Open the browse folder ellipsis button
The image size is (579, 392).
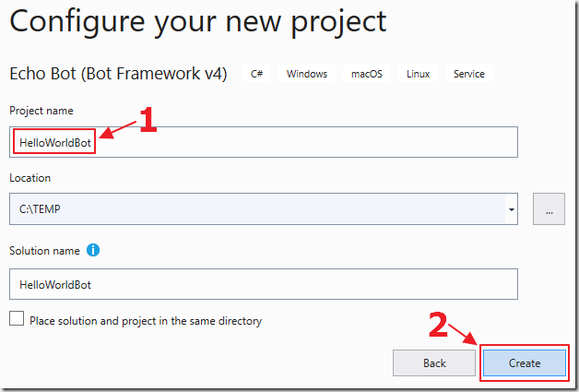(549, 208)
